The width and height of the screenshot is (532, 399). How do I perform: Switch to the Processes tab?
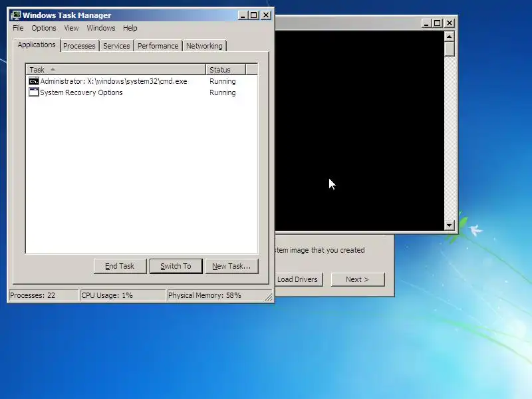coord(79,46)
